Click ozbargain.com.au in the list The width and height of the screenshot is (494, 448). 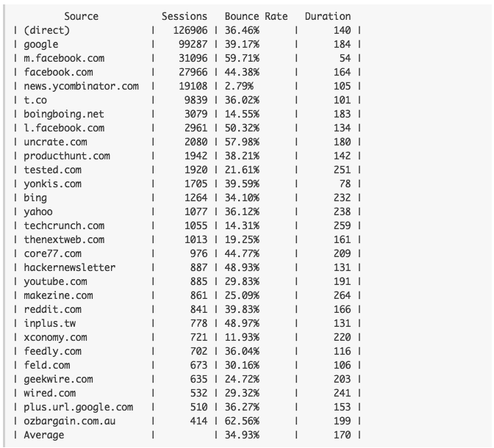point(70,421)
